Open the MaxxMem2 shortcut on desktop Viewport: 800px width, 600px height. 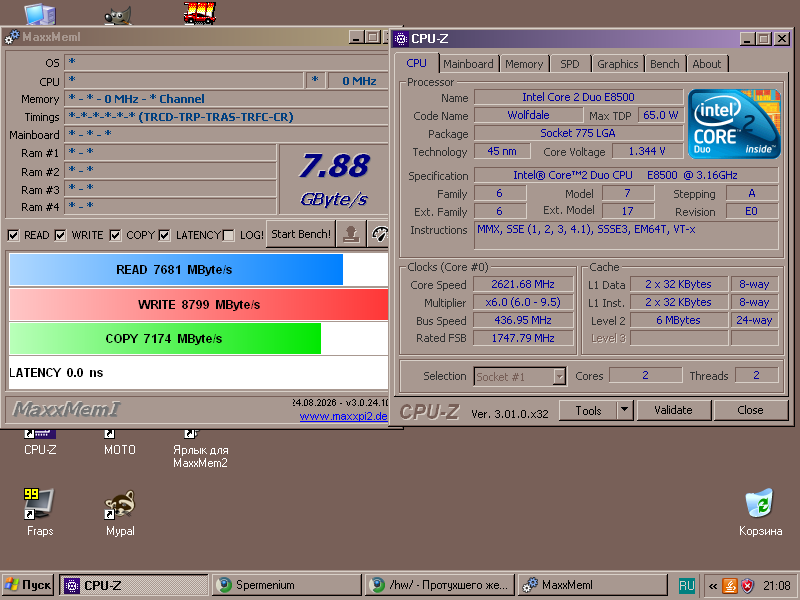click(x=200, y=449)
